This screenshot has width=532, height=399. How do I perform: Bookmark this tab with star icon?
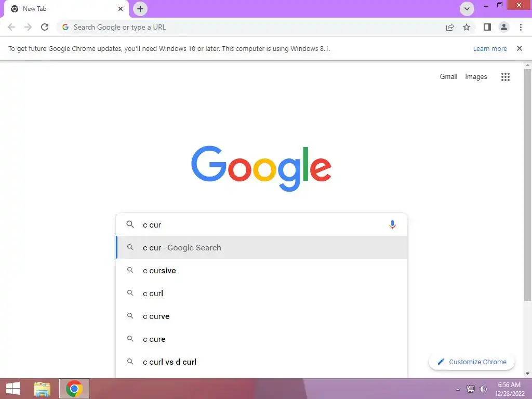pyautogui.click(x=467, y=27)
